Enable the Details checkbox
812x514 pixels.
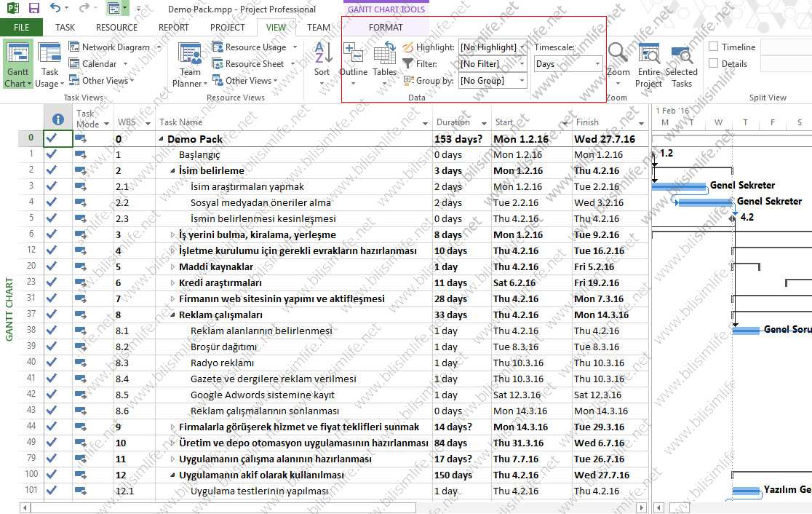click(714, 63)
